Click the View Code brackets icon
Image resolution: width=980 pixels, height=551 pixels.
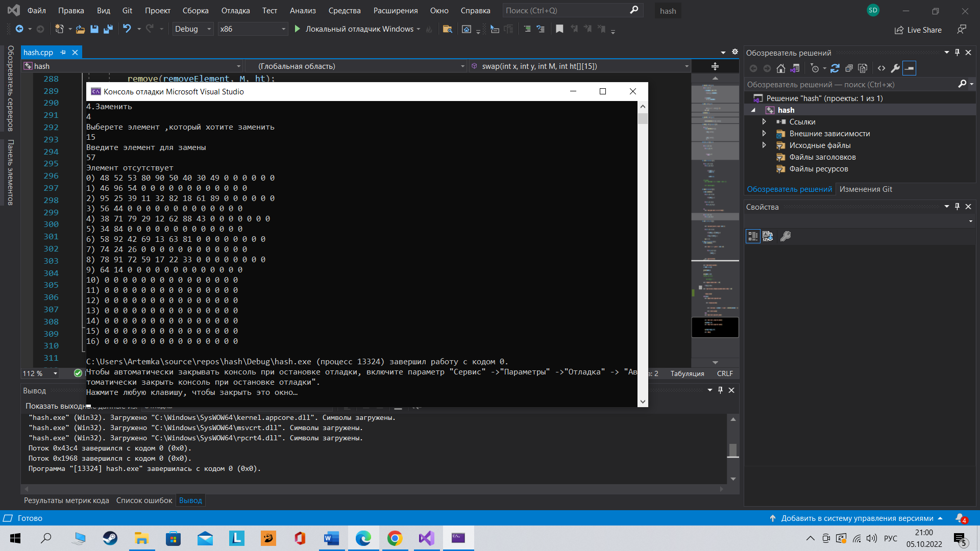coord(881,68)
